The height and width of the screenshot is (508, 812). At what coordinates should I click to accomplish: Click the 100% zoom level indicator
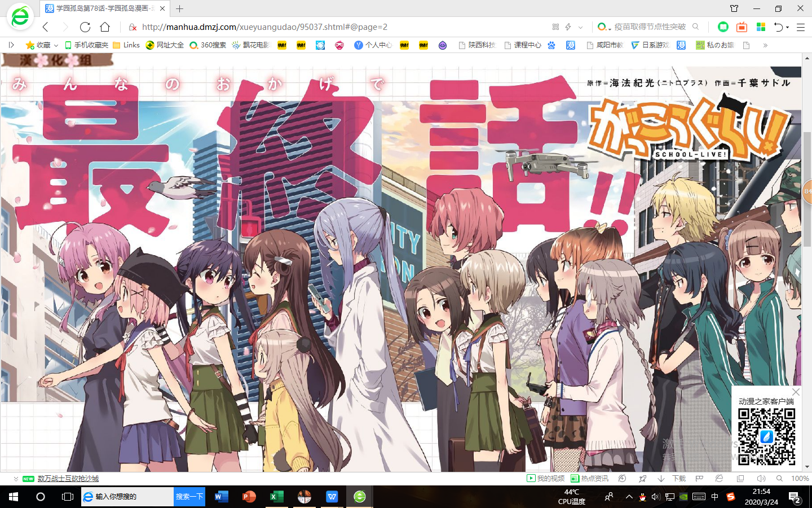(x=800, y=479)
